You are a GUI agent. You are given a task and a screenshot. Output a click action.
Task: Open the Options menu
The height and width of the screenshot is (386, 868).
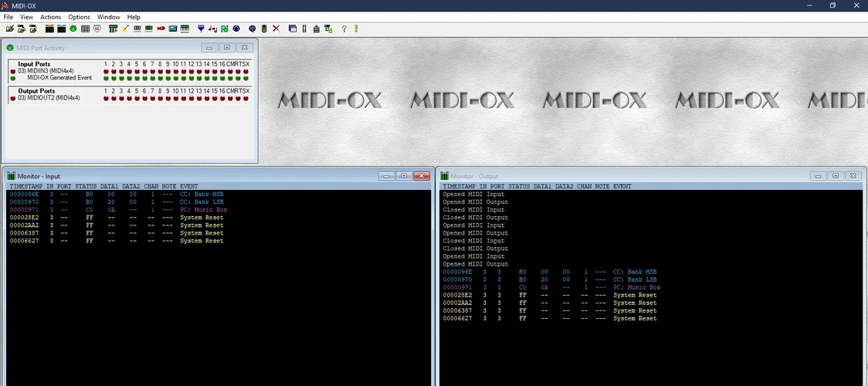click(x=80, y=17)
